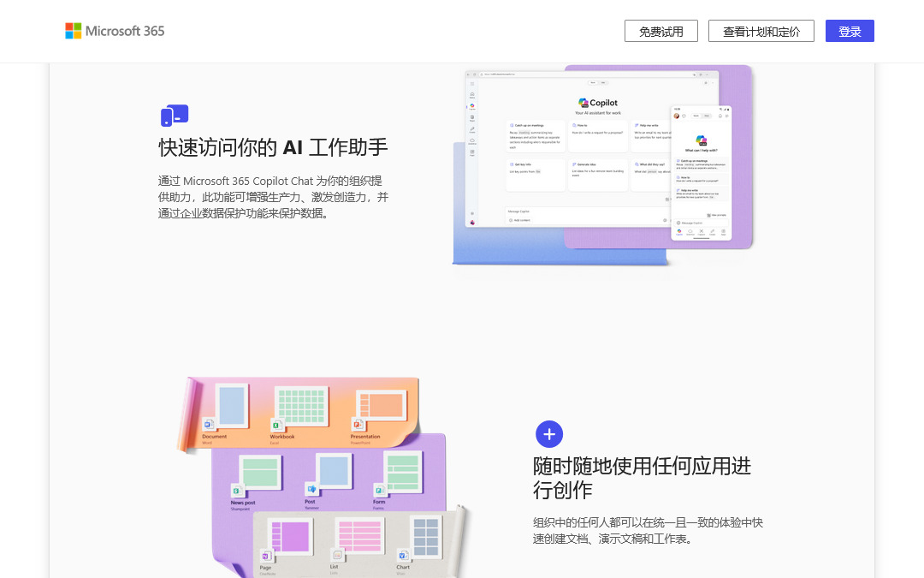Click the blue plus circle icon

(549, 434)
